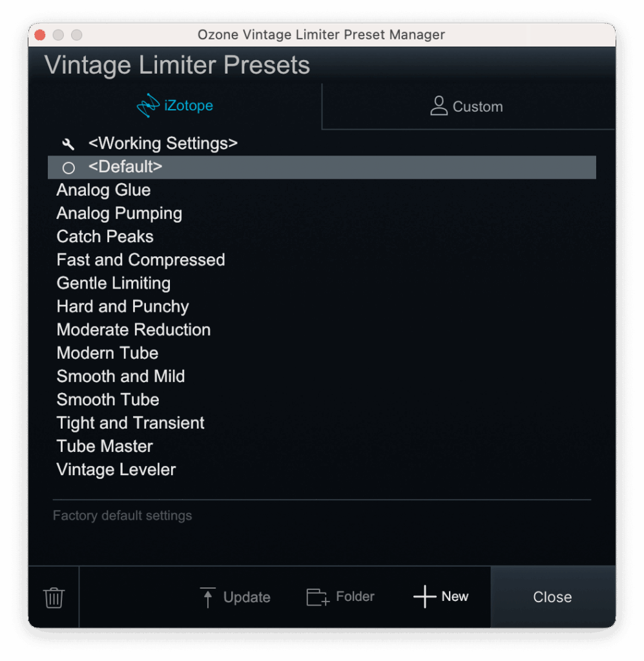This screenshot has height=661, width=644.
Task: Select the Analog Glue preset
Action: [103, 190]
